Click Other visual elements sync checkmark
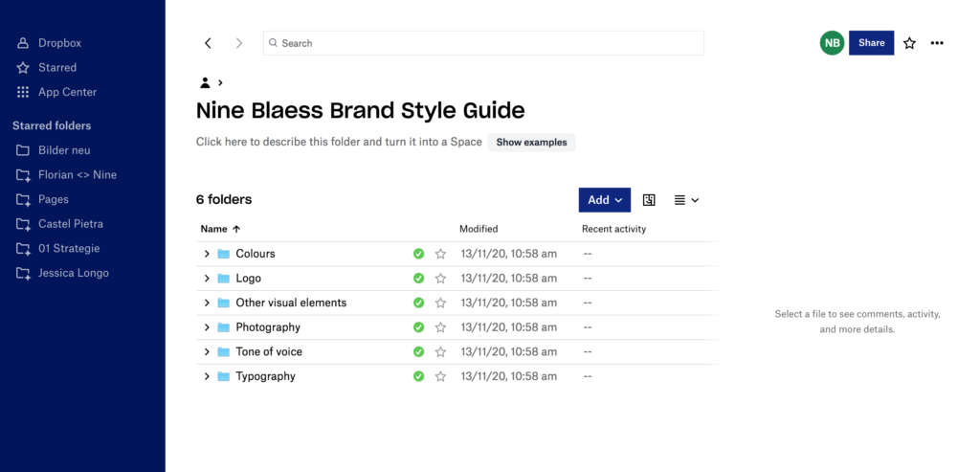The width and height of the screenshot is (980, 472). [419, 303]
